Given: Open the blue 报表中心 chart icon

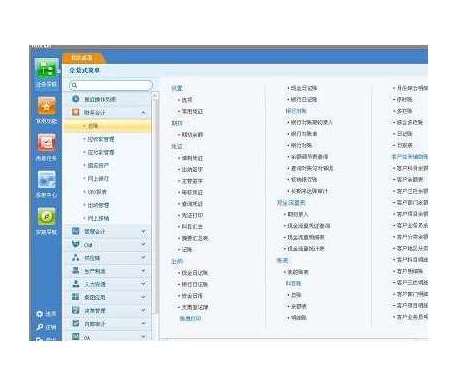Looking at the screenshot, I should click(46, 180).
